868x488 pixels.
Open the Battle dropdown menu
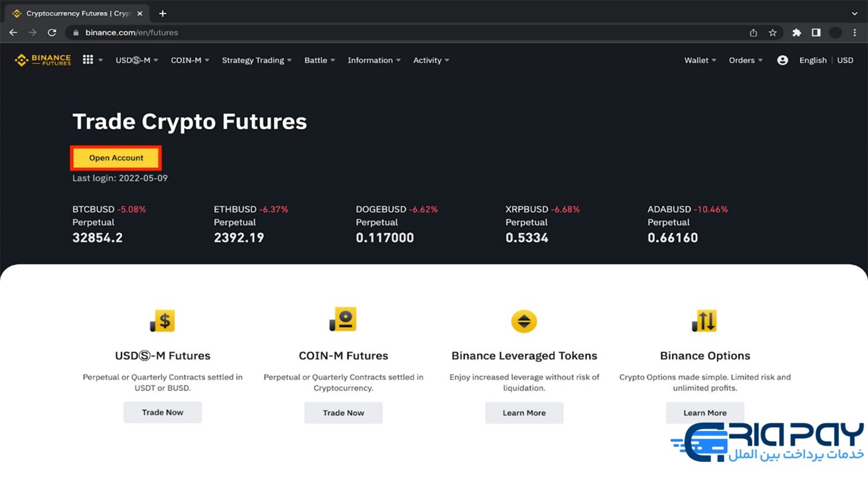(320, 60)
